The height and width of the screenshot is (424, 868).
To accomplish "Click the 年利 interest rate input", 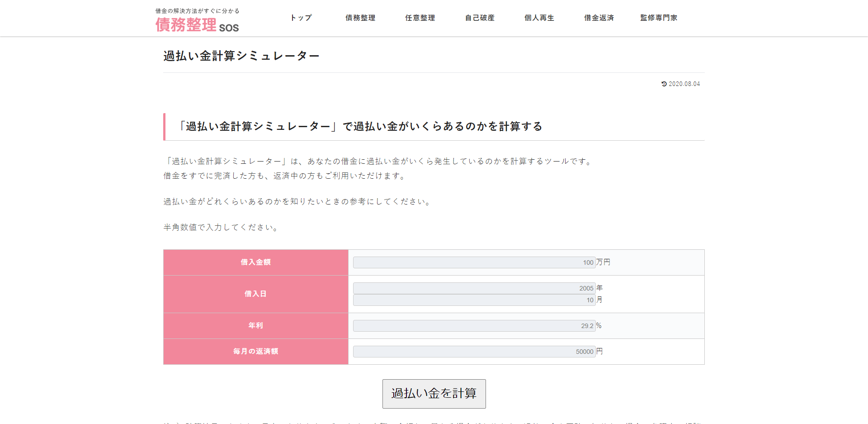I will point(474,326).
